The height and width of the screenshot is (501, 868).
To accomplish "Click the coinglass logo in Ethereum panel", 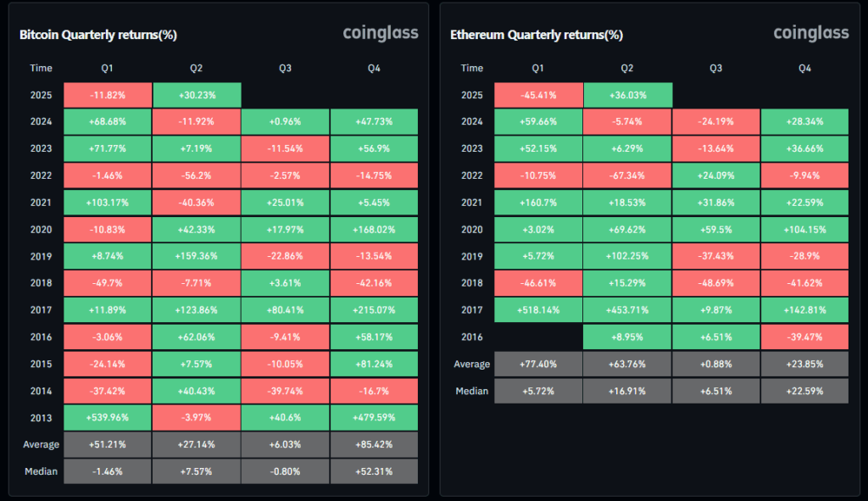I will (811, 33).
